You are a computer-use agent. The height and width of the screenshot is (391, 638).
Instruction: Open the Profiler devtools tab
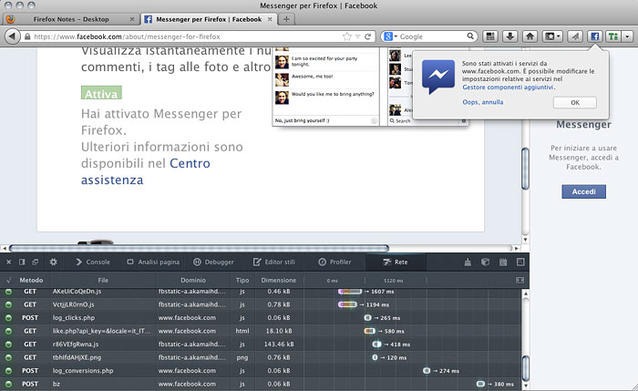pos(334,262)
